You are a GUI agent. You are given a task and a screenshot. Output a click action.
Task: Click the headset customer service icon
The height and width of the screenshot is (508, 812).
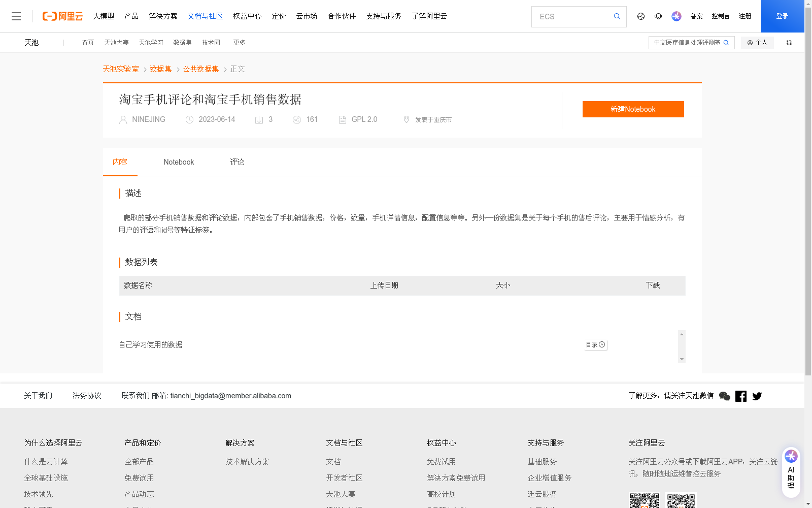pos(658,16)
